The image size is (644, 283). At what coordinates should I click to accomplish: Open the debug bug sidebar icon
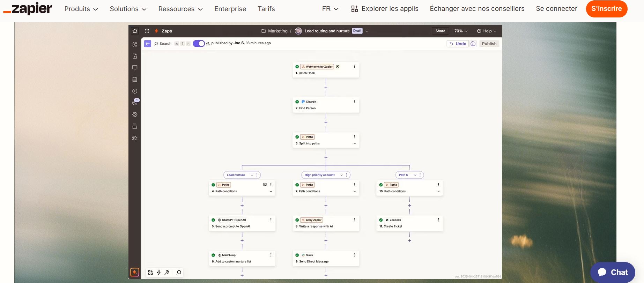coord(135,138)
